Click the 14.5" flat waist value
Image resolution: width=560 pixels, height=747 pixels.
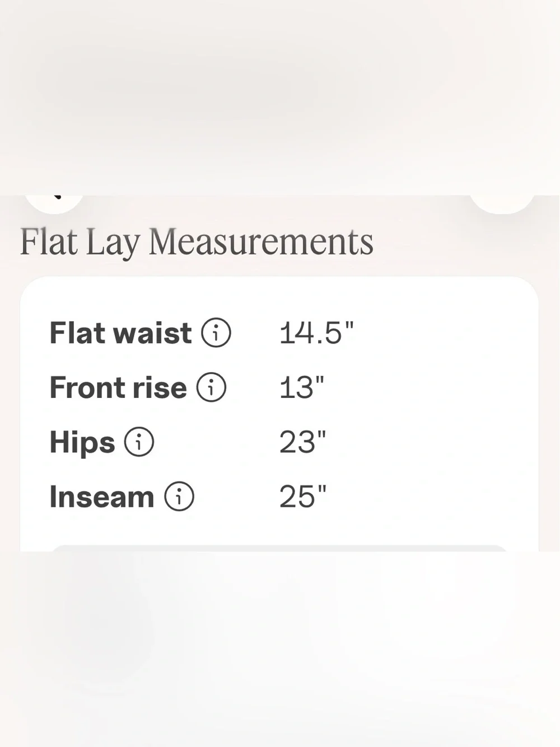[x=316, y=333]
